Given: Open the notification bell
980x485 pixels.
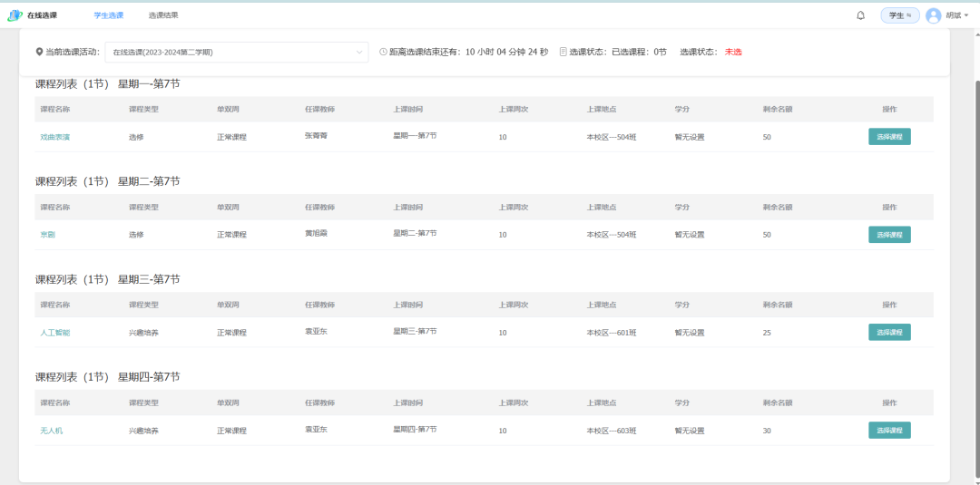Looking at the screenshot, I should pos(860,15).
